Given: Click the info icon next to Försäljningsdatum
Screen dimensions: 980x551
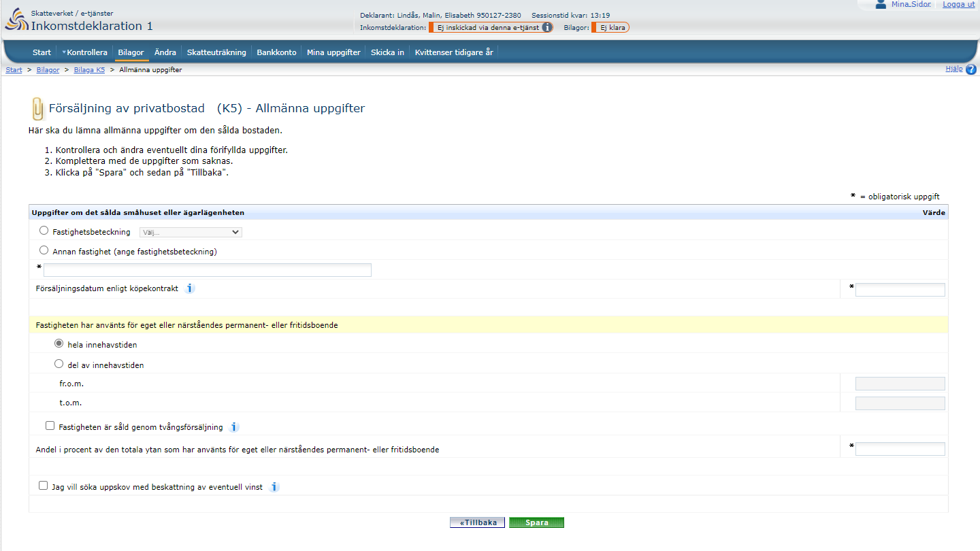Looking at the screenshot, I should tap(189, 288).
